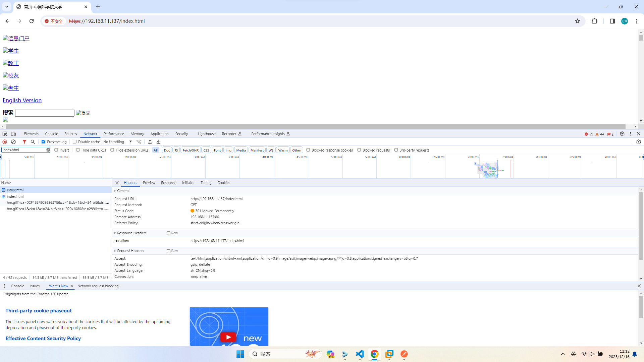Select the inspect element picker icon
Image resolution: width=644 pixels, height=362 pixels.
coord(5,134)
